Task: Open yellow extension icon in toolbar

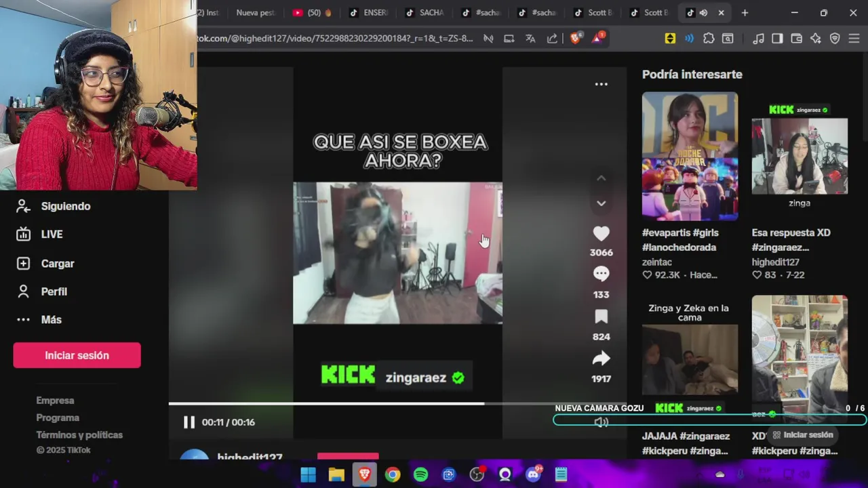Action: pyautogui.click(x=670, y=39)
